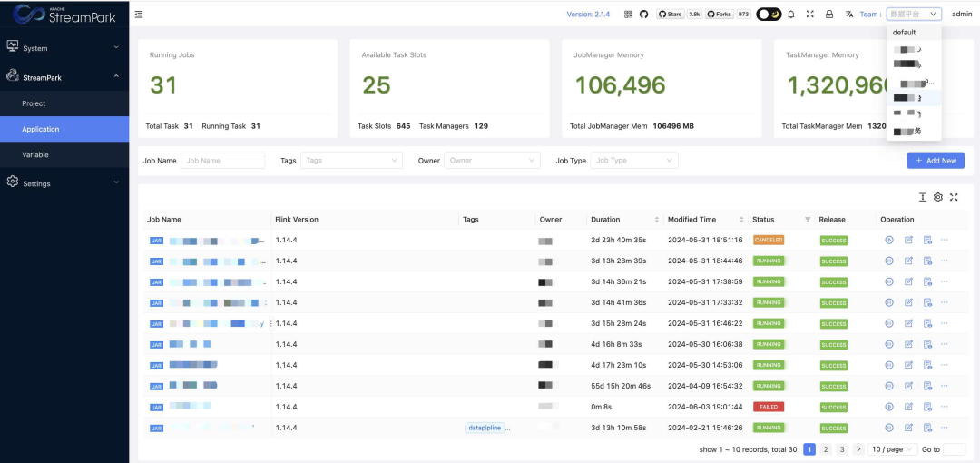Open the notification bell
Viewport: 980px width, 463px height.
pyautogui.click(x=790, y=15)
